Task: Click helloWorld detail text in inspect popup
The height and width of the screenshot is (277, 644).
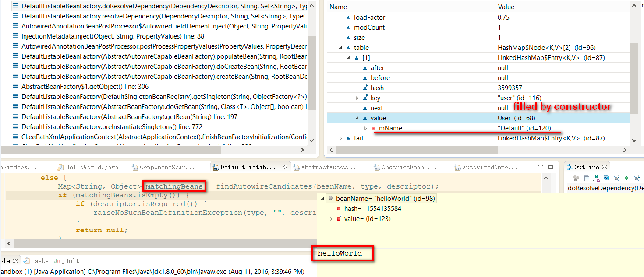Action: [x=340, y=253]
